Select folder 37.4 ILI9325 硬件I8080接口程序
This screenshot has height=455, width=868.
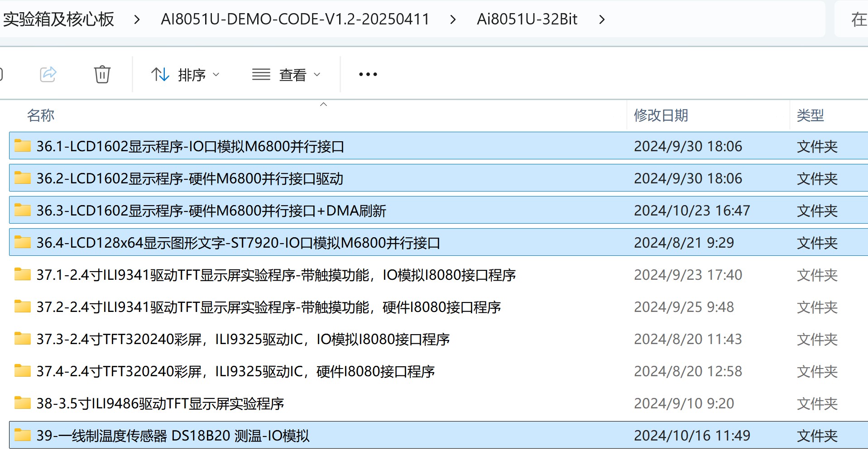(x=438, y=371)
